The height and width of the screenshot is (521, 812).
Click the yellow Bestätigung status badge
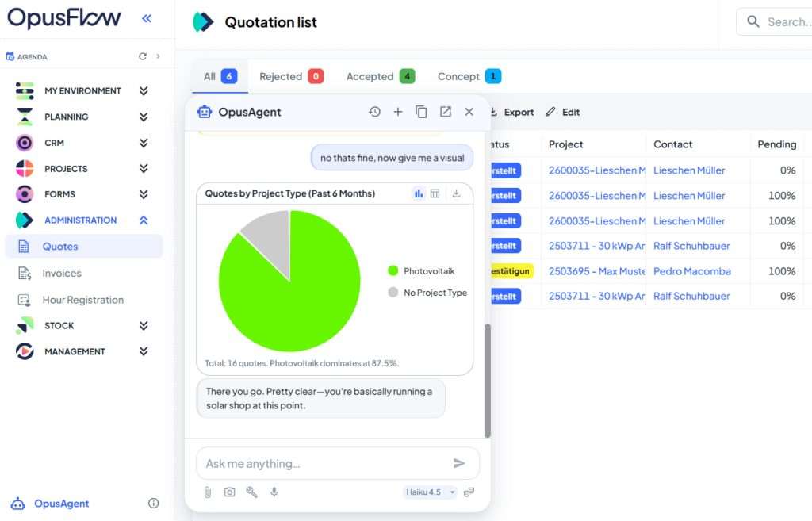coord(511,271)
